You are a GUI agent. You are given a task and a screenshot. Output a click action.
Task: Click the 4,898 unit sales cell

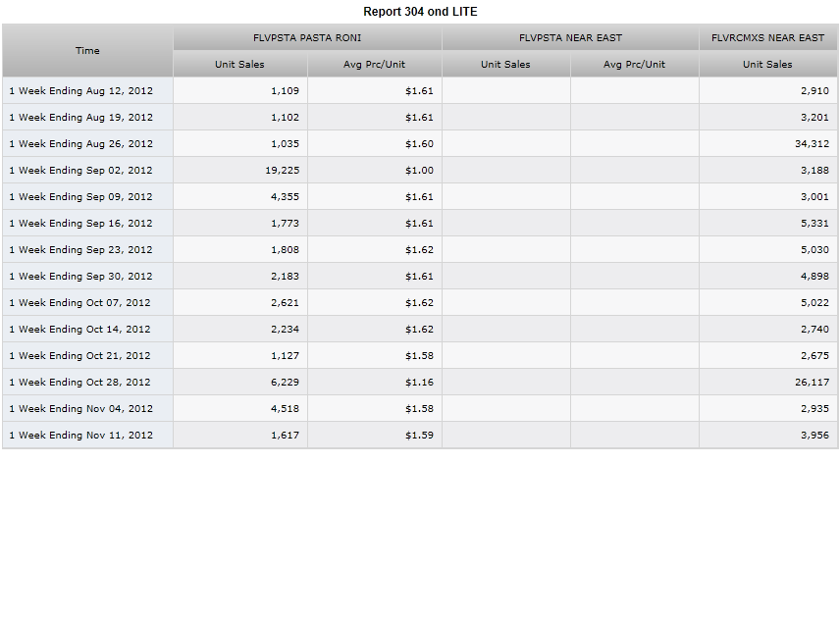click(768, 277)
